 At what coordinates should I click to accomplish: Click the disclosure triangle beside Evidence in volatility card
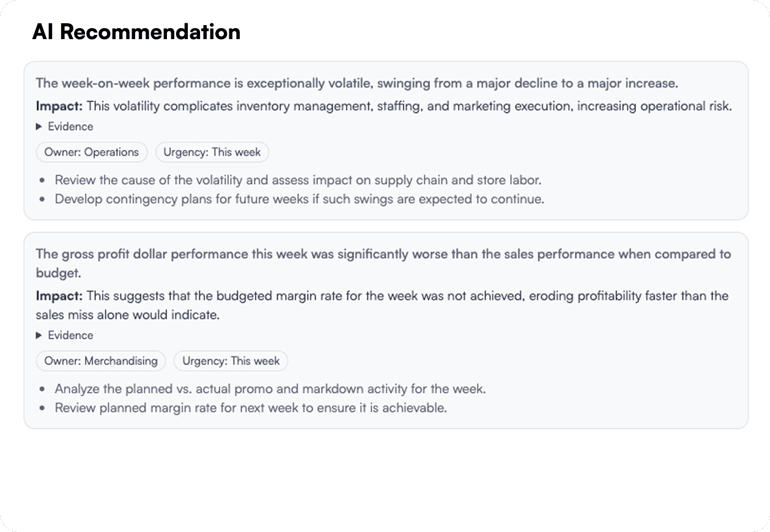(x=39, y=127)
